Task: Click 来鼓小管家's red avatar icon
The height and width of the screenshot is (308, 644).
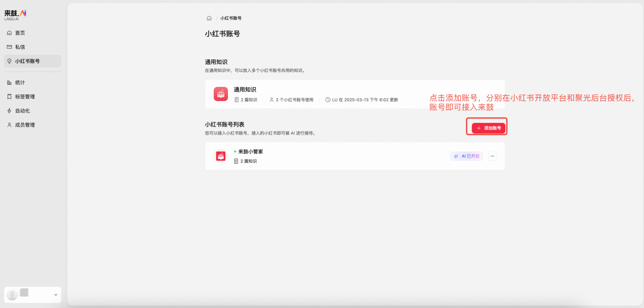Action: click(221, 156)
